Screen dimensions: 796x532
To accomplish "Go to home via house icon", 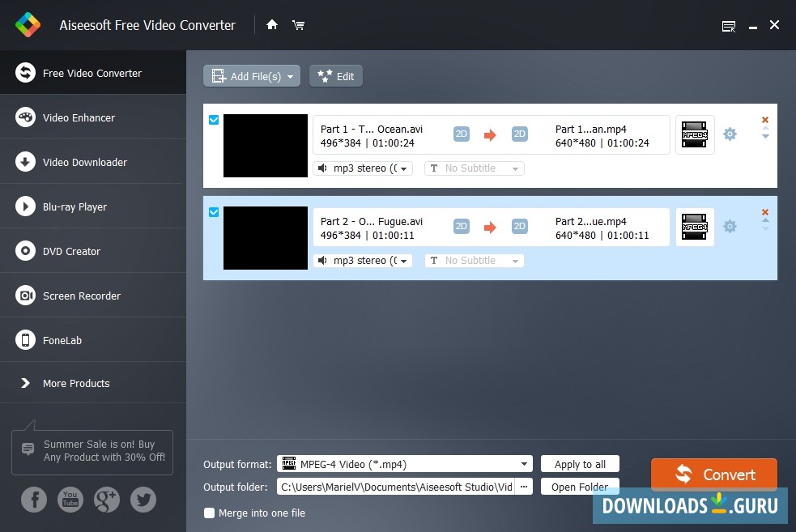I will click(x=272, y=24).
